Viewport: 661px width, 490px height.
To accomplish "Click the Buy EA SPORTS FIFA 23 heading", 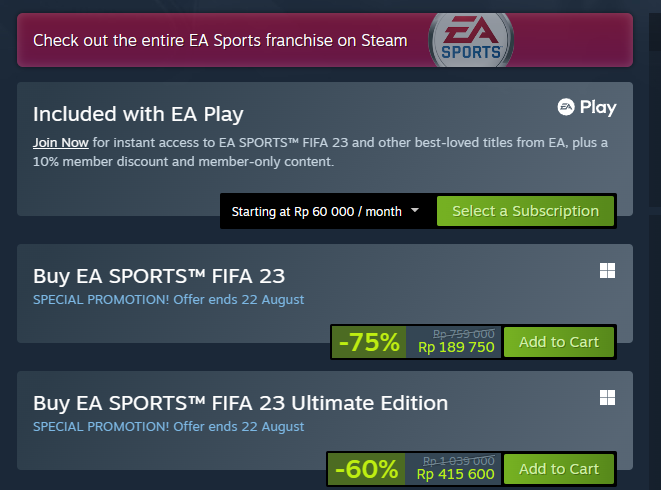I will 159,277.
